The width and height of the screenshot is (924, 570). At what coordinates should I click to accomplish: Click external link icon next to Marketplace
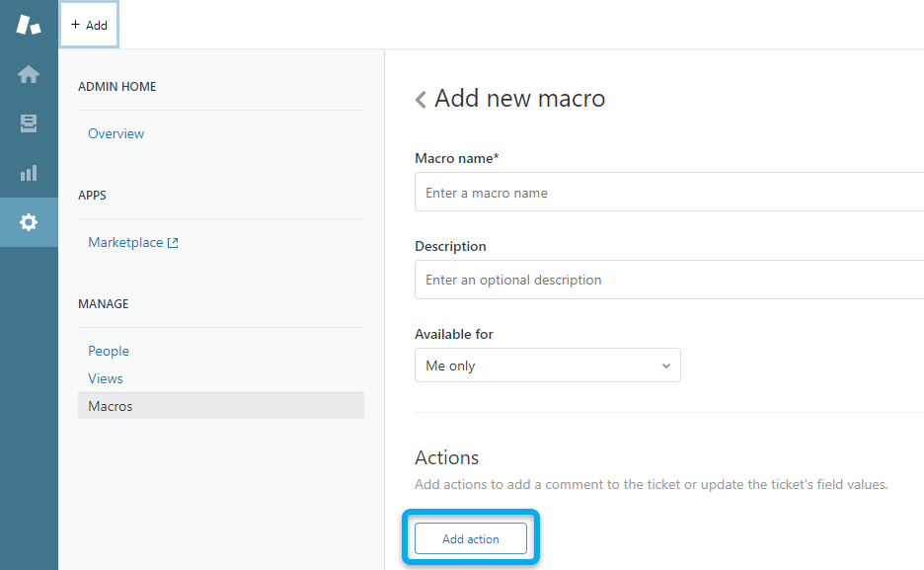tap(173, 243)
